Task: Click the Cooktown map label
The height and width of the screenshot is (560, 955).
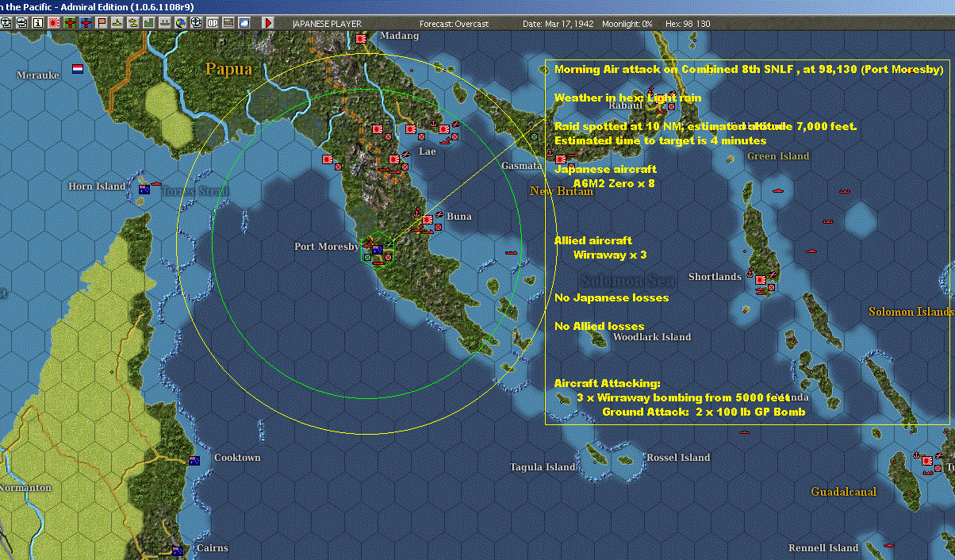Action: coord(237,458)
